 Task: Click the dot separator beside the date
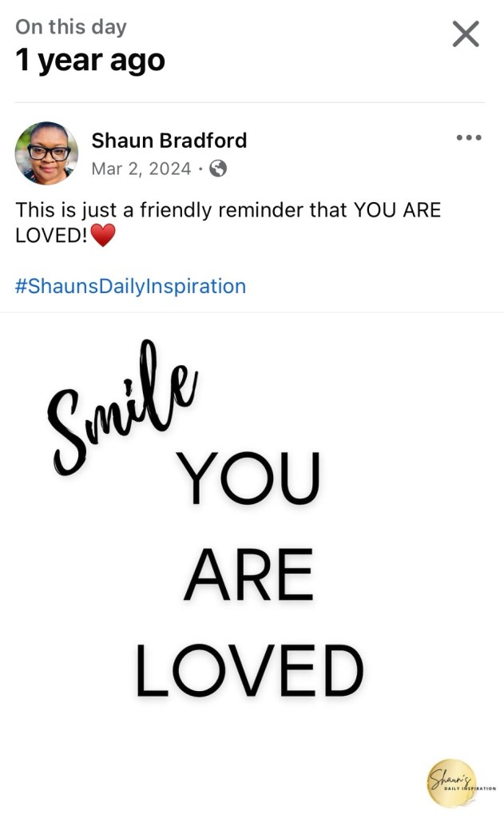(200, 169)
